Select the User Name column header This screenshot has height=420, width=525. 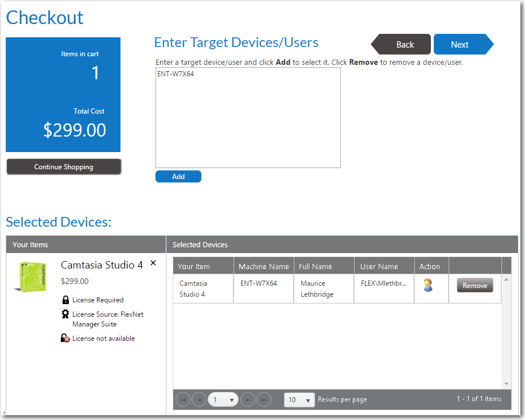click(380, 266)
